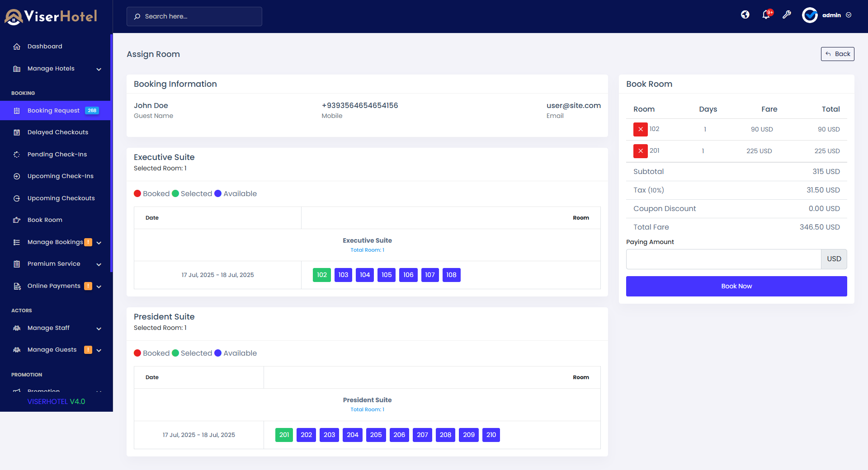The height and width of the screenshot is (470, 868).
Task: Click the Dashboard home icon
Action: tap(17, 47)
